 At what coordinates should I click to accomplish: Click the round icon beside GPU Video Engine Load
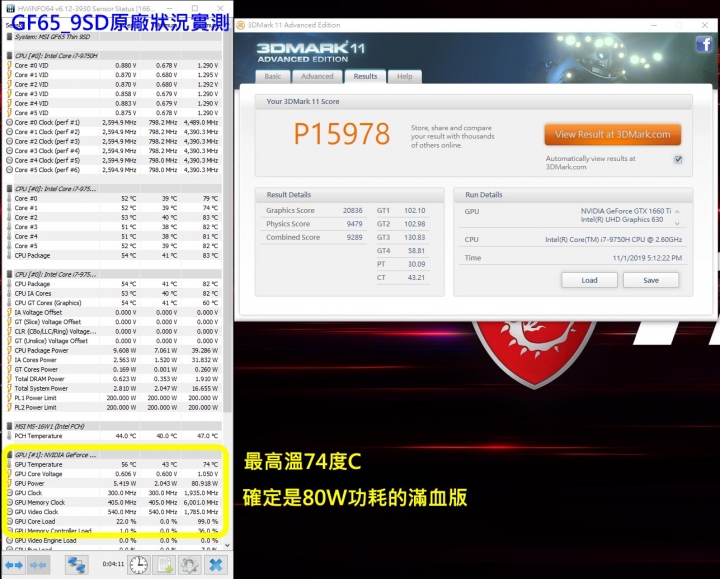(9, 540)
